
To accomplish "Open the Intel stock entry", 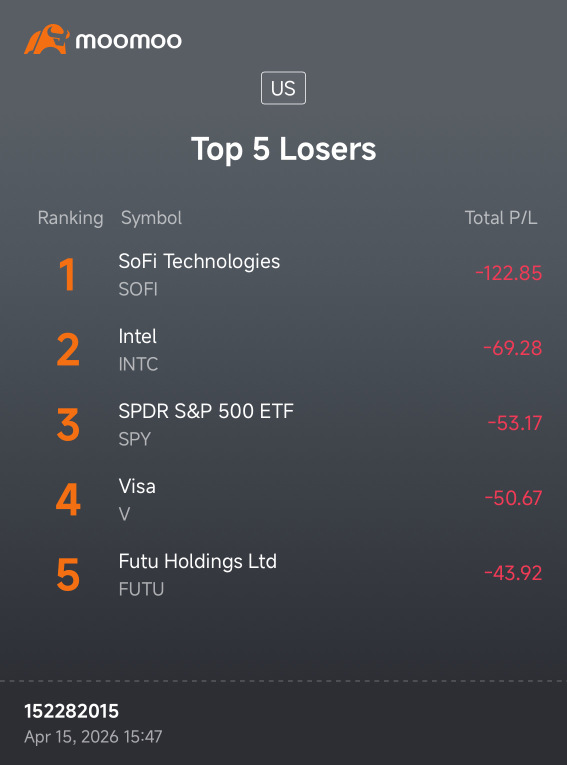I will [x=284, y=350].
